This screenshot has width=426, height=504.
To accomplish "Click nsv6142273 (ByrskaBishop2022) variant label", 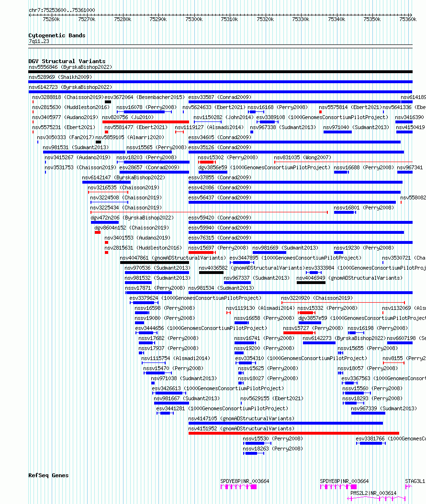I will tap(344, 338).
